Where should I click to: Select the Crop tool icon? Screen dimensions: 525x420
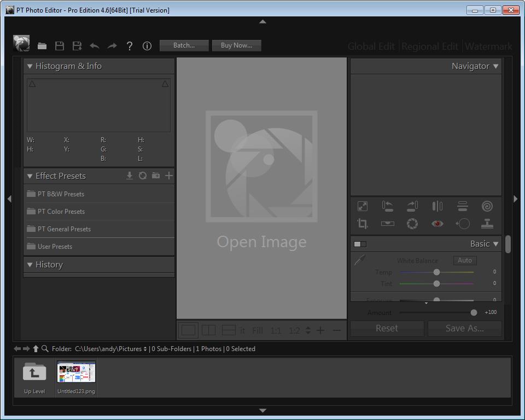click(363, 224)
